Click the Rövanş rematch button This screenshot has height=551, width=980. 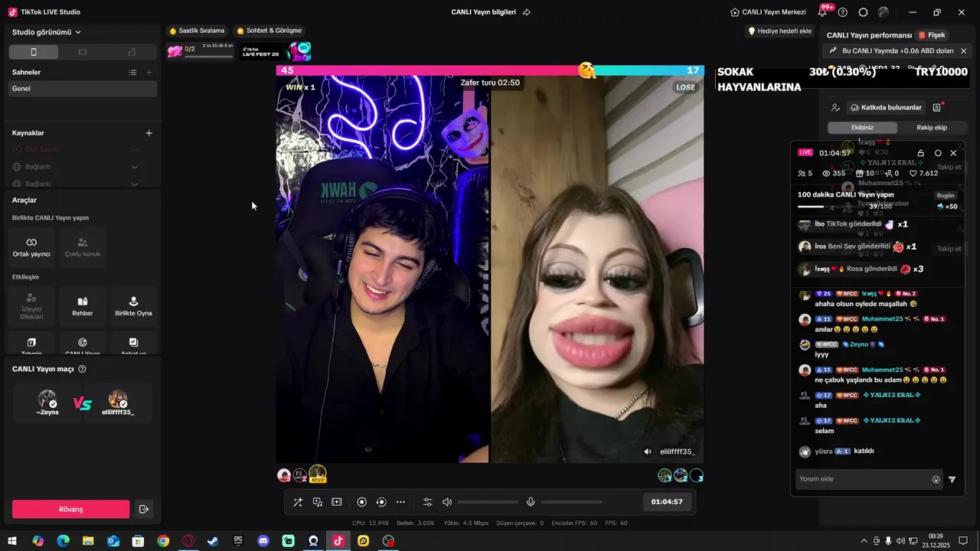pos(70,509)
